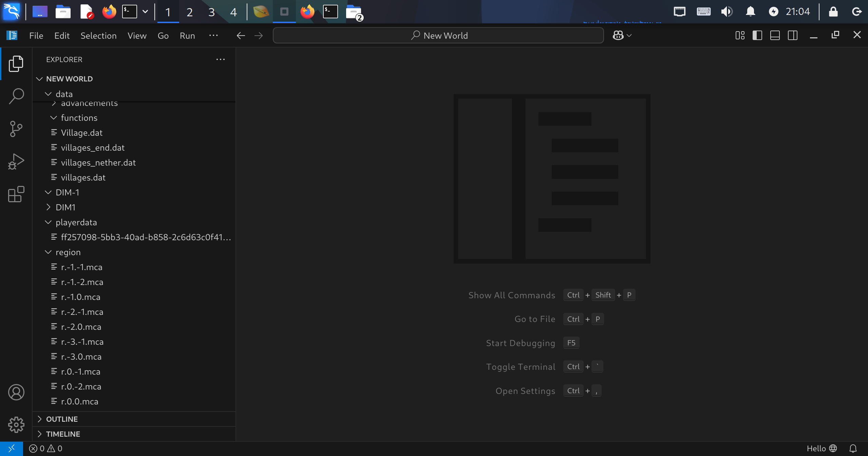Open Manage gear settings icon
This screenshot has width=868, height=456.
[x=16, y=425]
